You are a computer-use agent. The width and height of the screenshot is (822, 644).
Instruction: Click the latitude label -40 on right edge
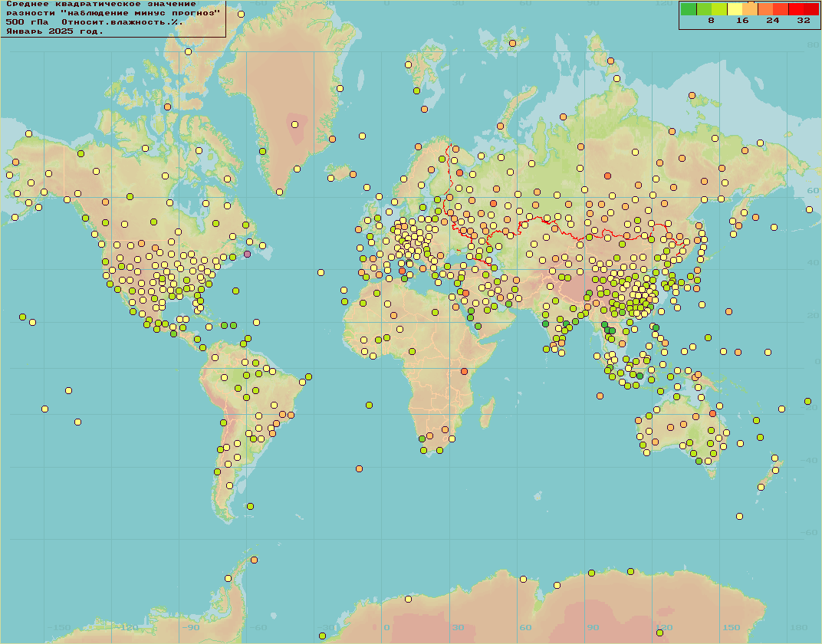[x=810, y=460]
